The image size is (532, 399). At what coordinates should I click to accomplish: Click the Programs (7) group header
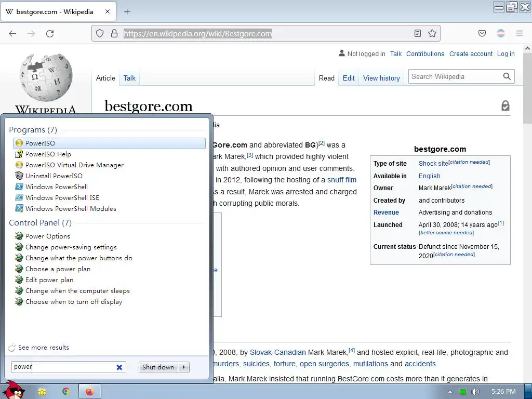(33, 129)
